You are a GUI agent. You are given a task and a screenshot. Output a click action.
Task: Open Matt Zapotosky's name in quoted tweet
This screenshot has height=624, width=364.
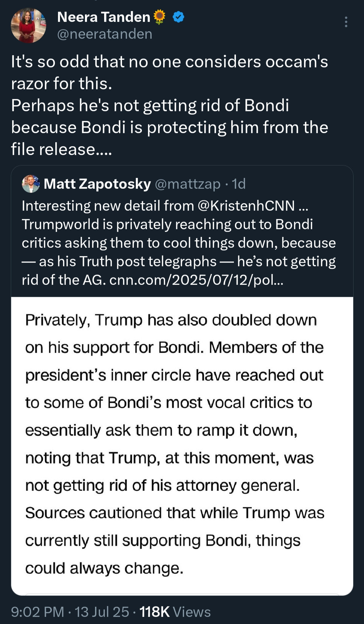tap(97, 184)
